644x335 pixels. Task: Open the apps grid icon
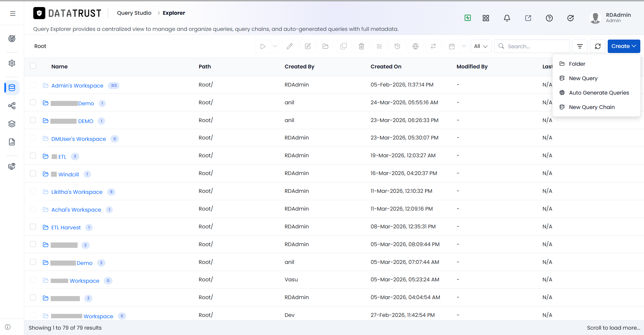click(x=486, y=18)
